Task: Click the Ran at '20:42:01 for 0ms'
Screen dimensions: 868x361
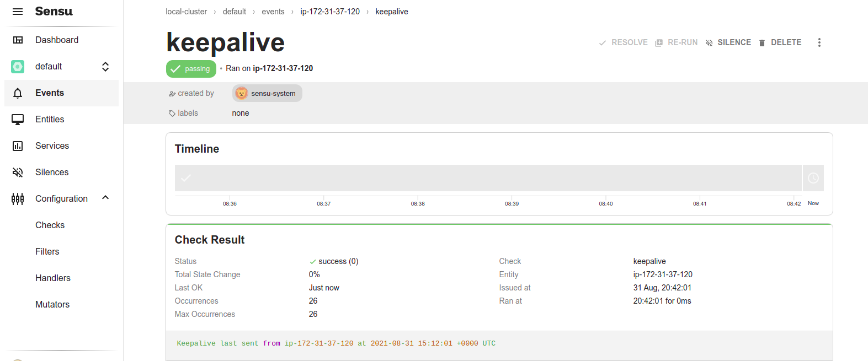Action: click(662, 301)
